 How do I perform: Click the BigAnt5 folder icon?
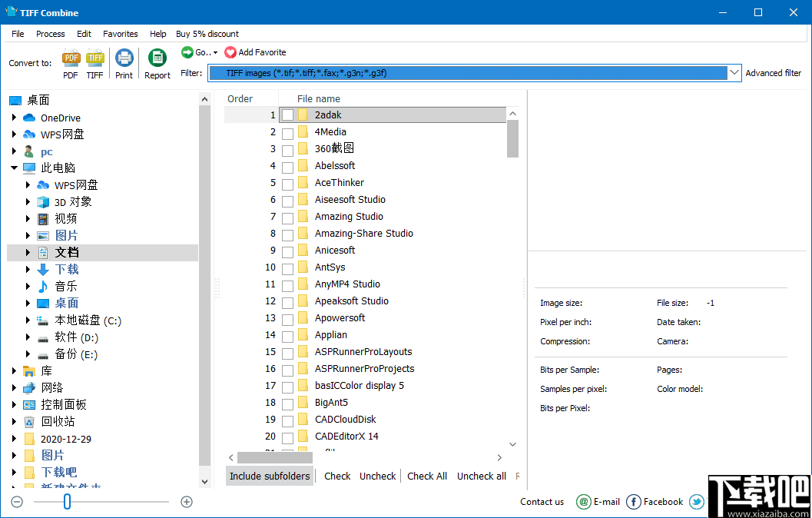(x=303, y=402)
